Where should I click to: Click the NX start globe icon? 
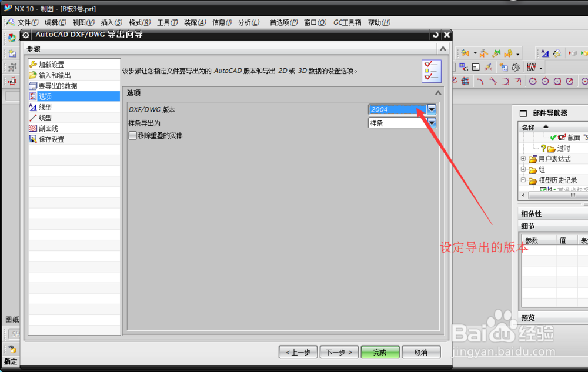[12, 38]
